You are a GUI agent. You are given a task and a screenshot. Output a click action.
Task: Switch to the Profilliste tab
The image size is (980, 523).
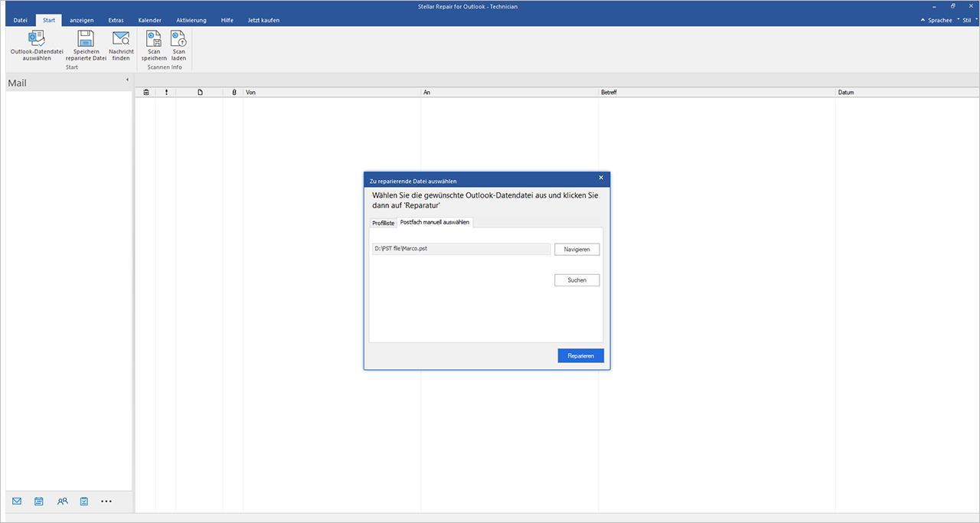coord(383,223)
